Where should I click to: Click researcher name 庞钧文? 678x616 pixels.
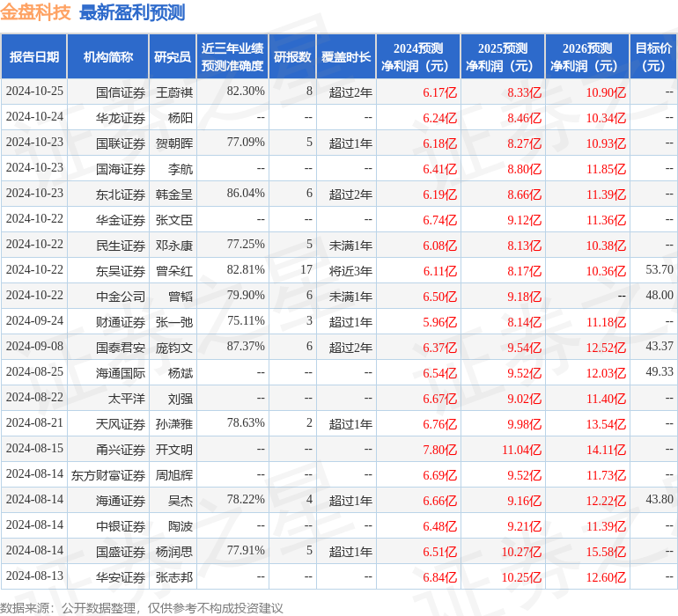pos(174,347)
